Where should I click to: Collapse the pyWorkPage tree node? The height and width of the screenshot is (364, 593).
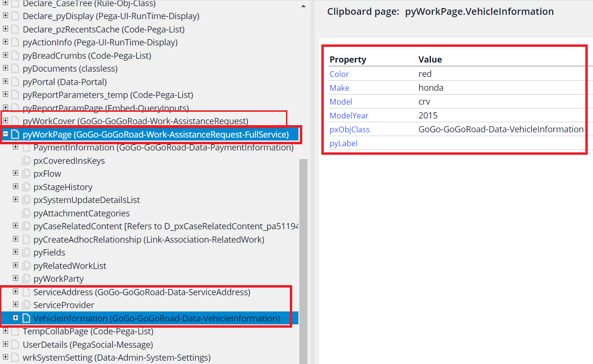4,134
